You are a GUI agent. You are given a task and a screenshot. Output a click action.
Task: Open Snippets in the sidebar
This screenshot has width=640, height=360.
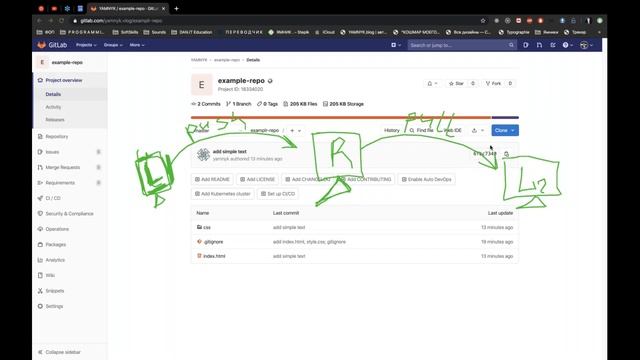[55, 291]
